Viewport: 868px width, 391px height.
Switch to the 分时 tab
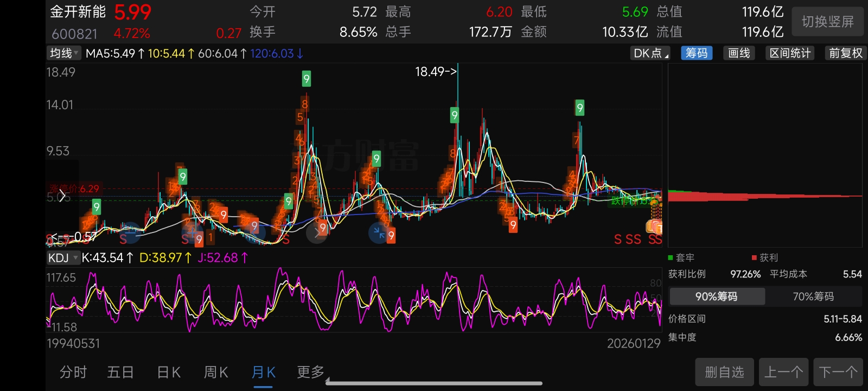click(x=73, y=372)
